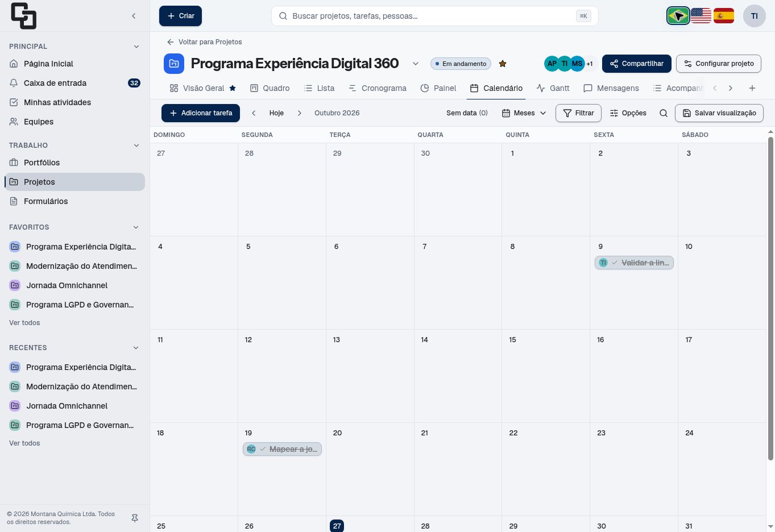Open the Validar a lin... task on day 9
The width and height of the screenshot is (775, 532).
(634, 263)
